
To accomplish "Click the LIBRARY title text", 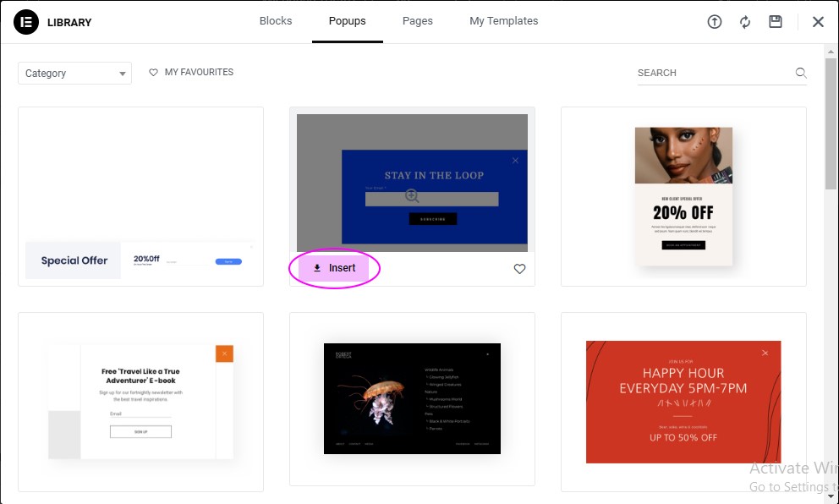I will [x=69, y=23].
